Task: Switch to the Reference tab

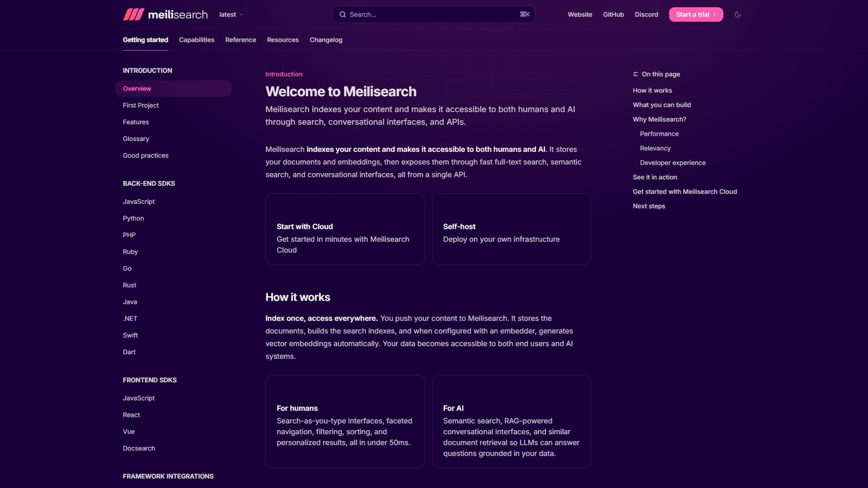Action: (x=241, y=40)
